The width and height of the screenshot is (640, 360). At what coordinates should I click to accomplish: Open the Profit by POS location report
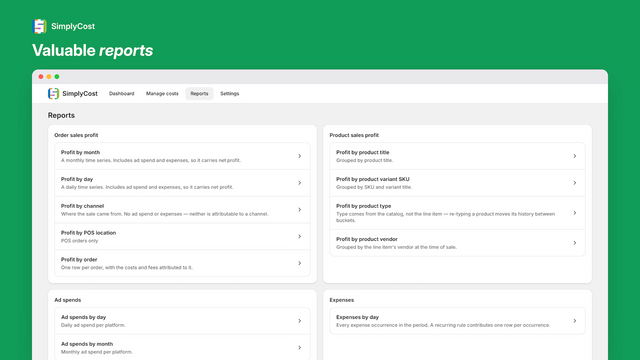[182, 236]
